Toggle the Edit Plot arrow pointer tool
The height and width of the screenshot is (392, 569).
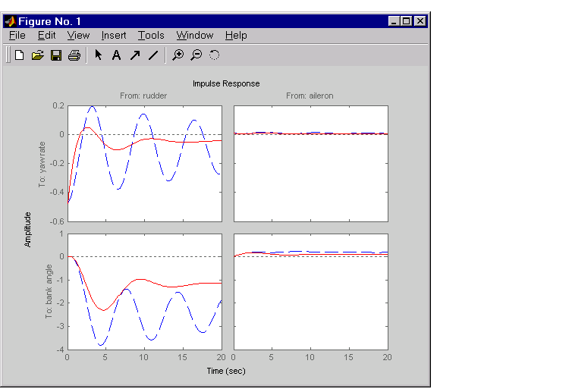98,55
